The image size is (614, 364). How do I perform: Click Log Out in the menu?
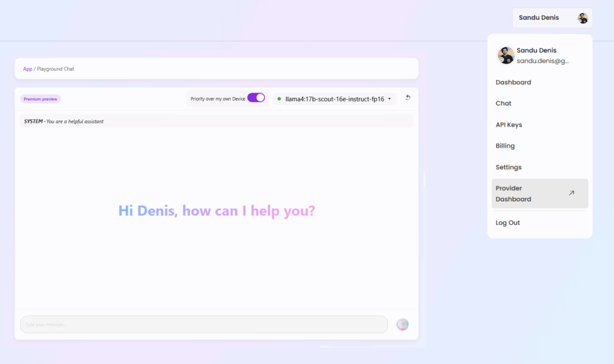[x=508, y=222]
